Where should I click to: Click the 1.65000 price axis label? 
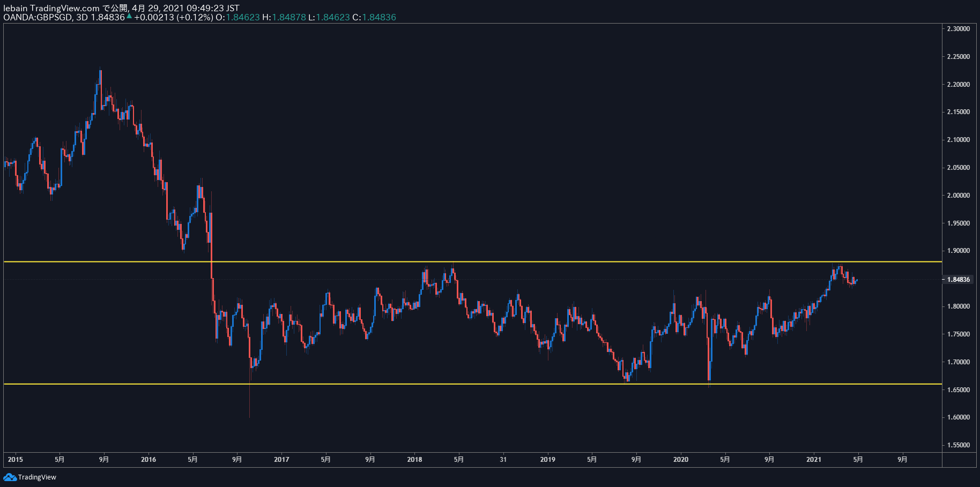click(x=958, y=390)
